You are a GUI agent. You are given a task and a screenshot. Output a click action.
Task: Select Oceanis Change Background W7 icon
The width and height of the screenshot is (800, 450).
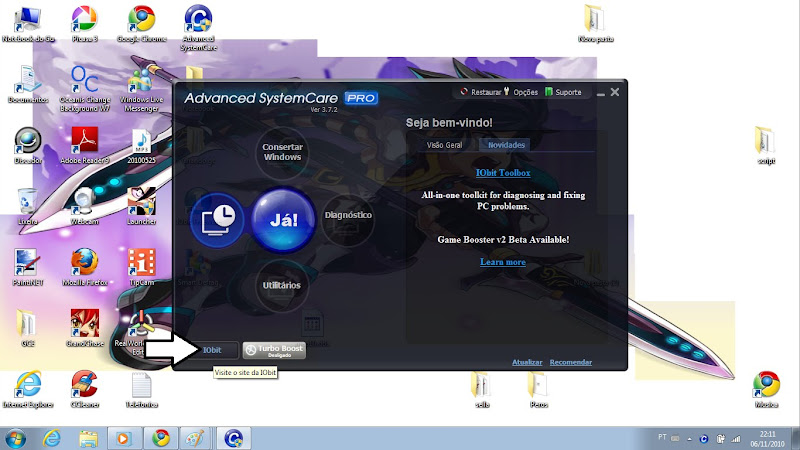tap(85, 89)
